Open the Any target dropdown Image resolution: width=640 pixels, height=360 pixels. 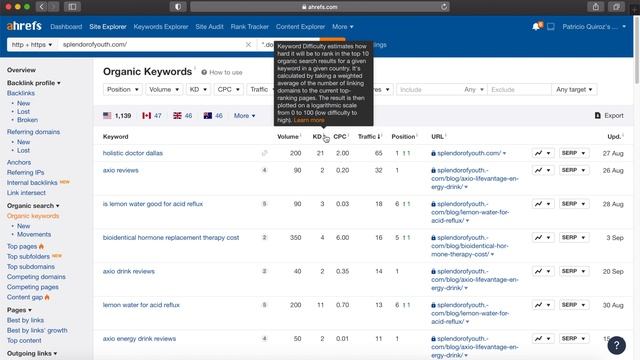coord(574,89)
